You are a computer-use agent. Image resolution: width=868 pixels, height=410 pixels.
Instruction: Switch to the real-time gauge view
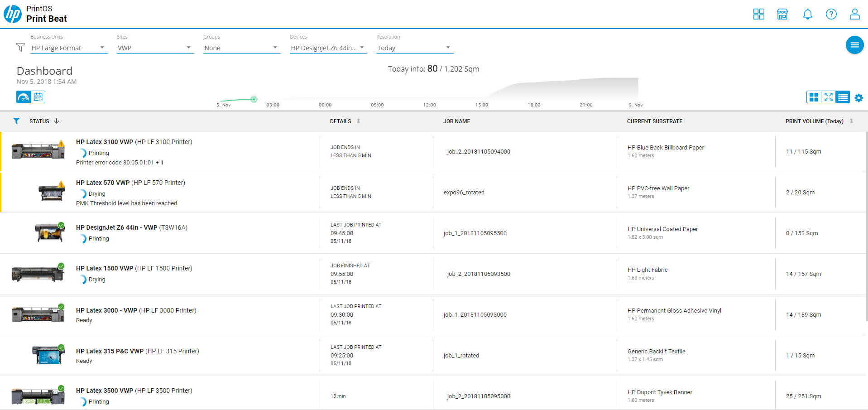click(x=24, y=97)
